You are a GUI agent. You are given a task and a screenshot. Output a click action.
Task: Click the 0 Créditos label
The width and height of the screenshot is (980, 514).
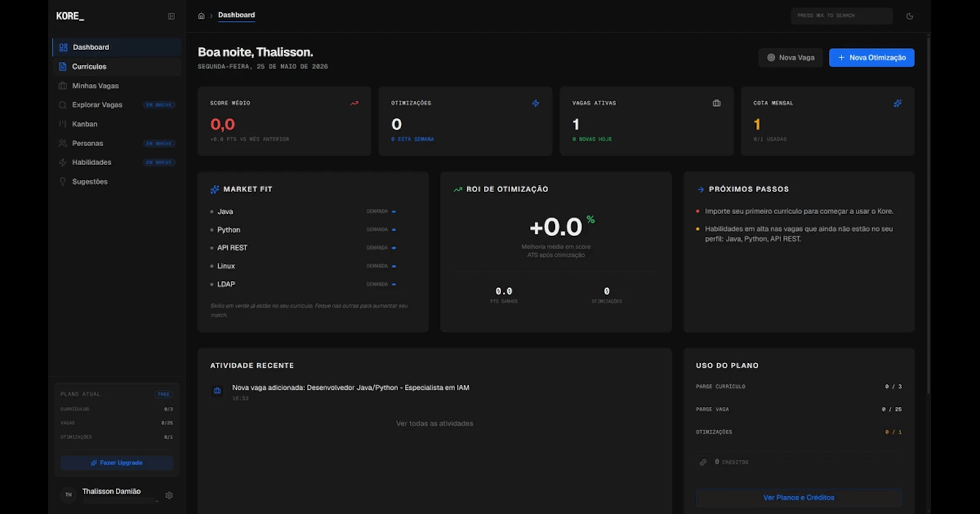click(x=731, y=463)
